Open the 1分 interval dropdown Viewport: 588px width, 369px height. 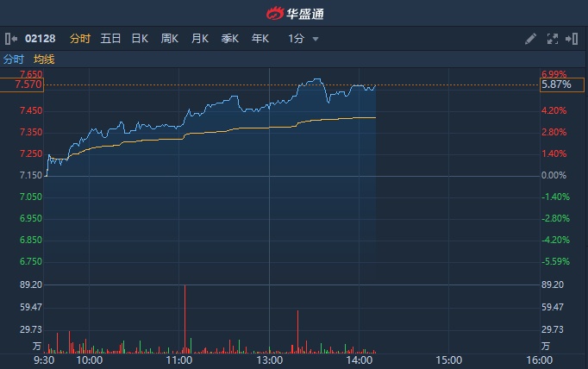[303, 39]
